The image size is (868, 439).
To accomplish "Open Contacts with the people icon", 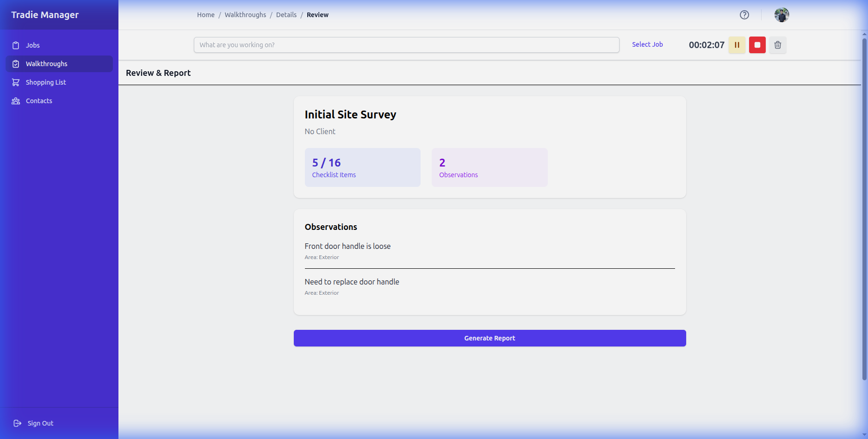I will (x=16, y=100).
